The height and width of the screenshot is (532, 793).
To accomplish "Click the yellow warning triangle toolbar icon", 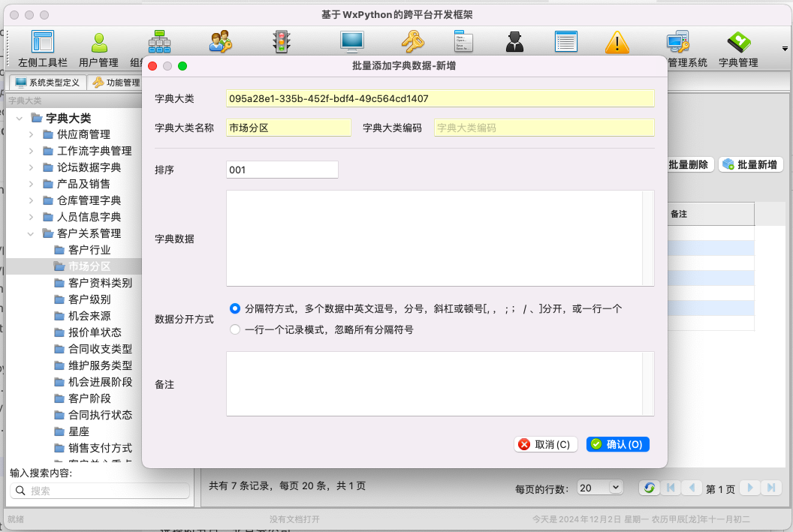I will [617, 42].
